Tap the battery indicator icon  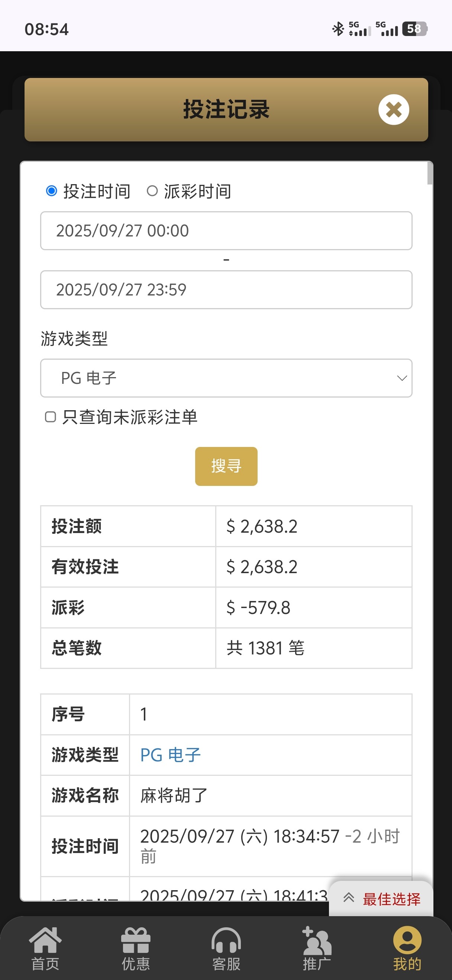click(415, 29)
